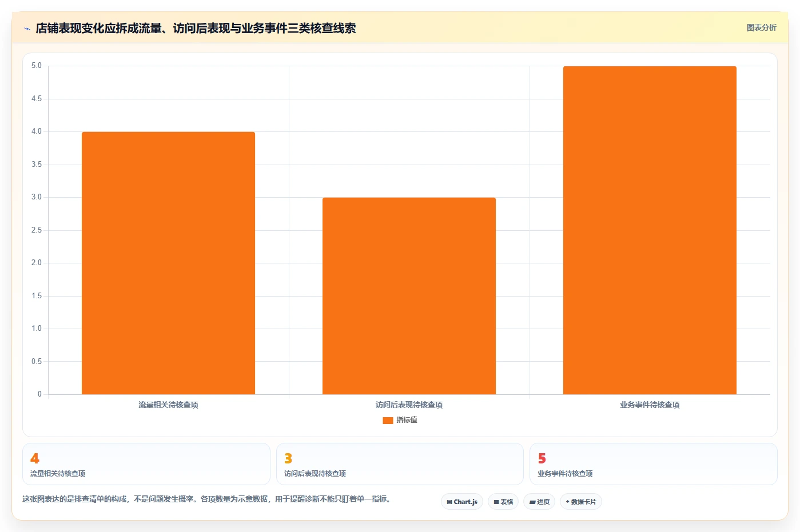The height and width of the screenshot is (532, 800).
Task: Click the 图表分析 label in header
Action: [761, 27]
